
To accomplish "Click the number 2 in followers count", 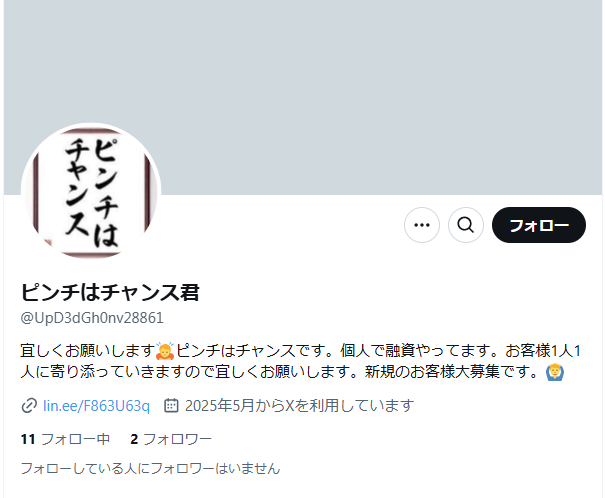I will (134, 439).
